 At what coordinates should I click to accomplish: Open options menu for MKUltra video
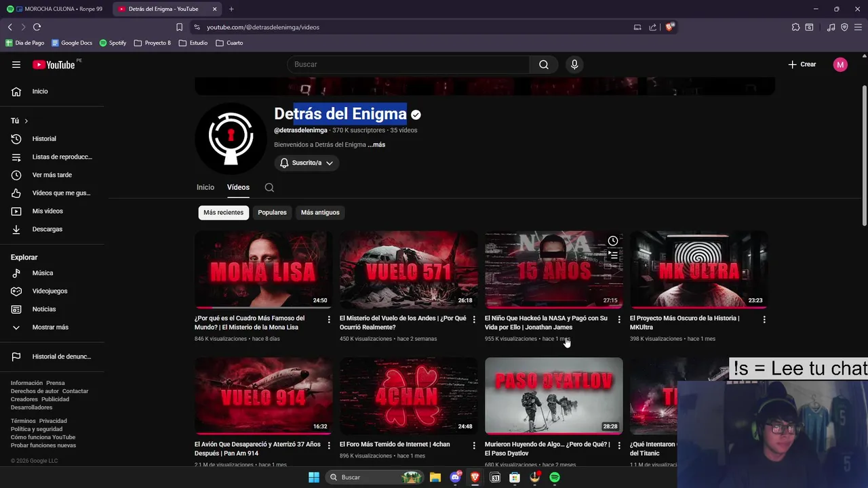(x=764, y=319)
